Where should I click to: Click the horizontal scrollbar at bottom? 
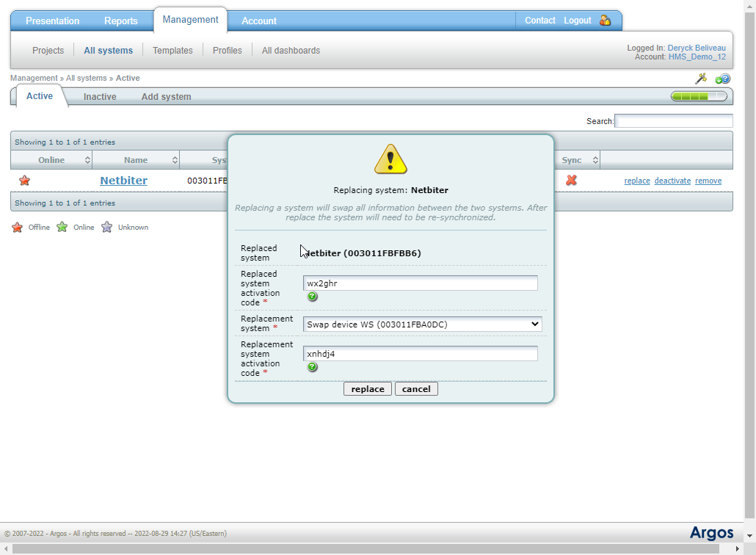coord(366,548)
